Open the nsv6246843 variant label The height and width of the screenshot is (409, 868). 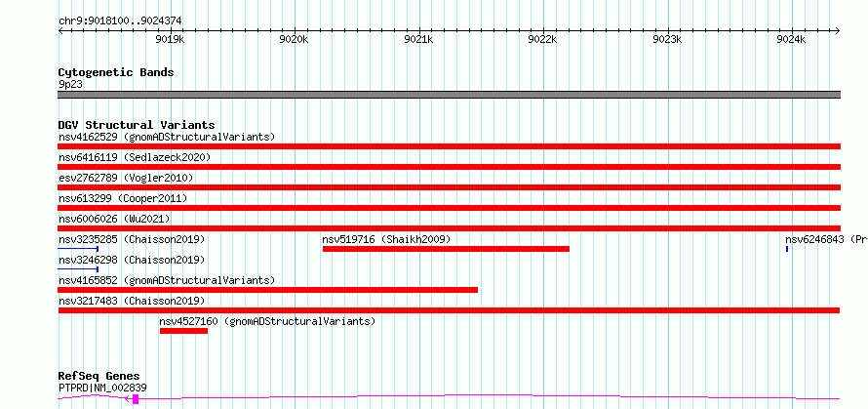[x=826, y=239]
